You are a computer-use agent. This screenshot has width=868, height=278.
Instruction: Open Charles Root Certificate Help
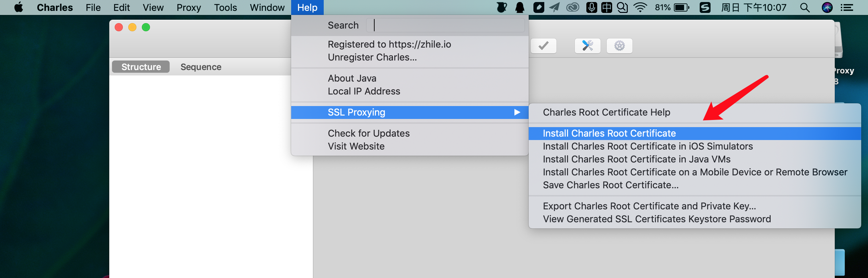pos(695,112)
